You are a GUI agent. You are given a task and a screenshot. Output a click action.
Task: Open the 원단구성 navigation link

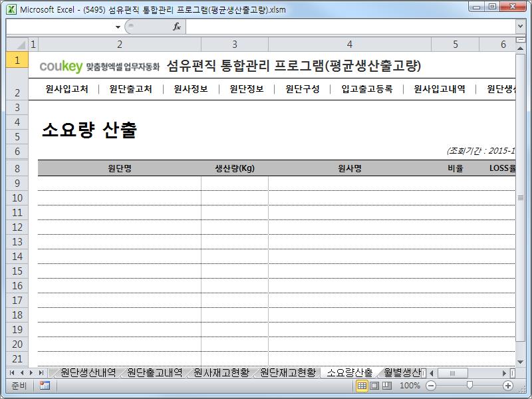click(x=303, y=89)
